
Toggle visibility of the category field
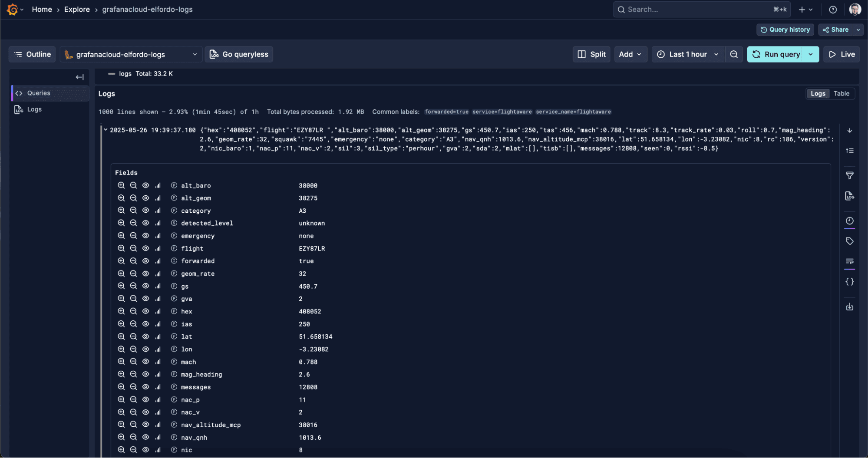(145, 210)
